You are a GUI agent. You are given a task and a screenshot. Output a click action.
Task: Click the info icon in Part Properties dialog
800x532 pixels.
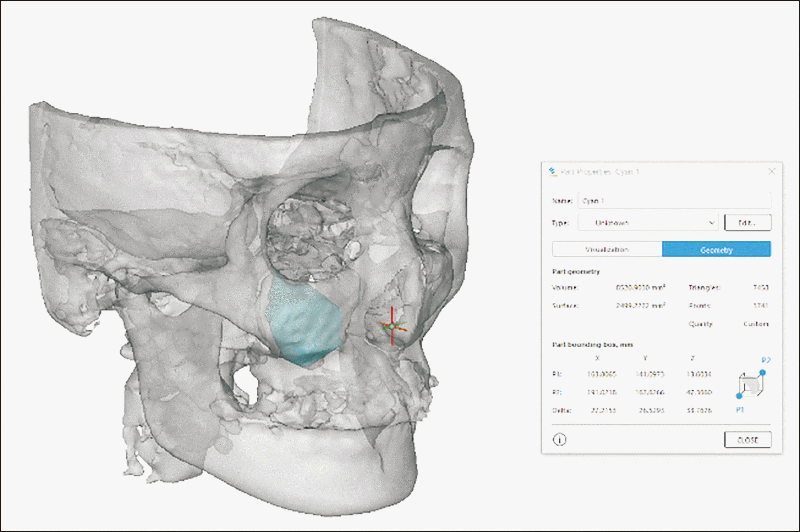pyautogui.click(x=560, y=440)
